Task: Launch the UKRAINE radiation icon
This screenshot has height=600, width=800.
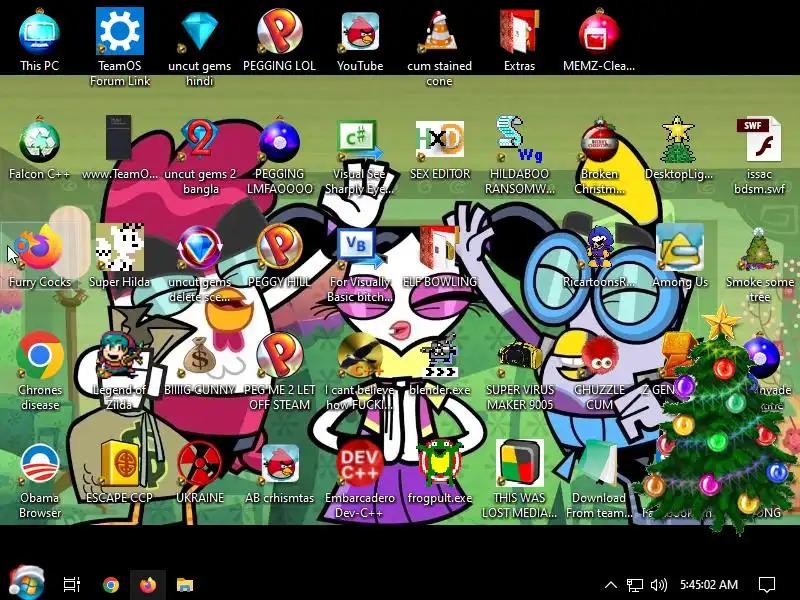Action: point(199,463)
